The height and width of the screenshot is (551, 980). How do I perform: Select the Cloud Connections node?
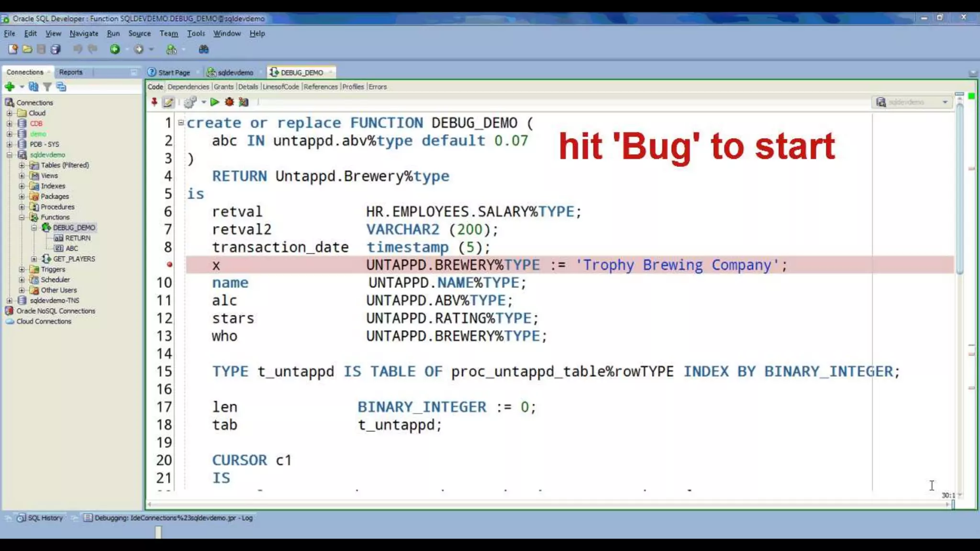point(44,321)
